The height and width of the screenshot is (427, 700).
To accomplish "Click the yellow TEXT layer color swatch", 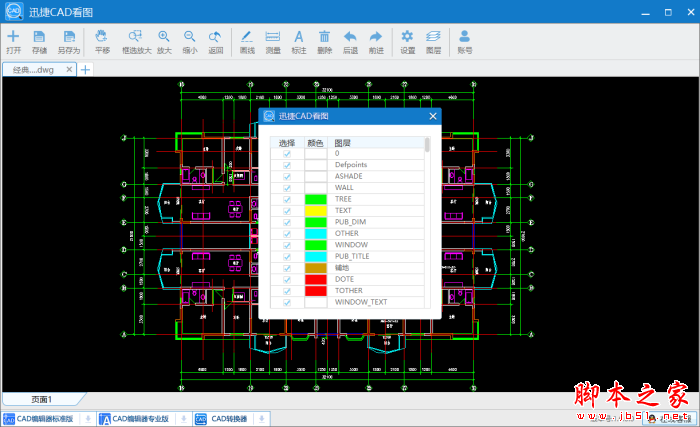I will point(316,211).
